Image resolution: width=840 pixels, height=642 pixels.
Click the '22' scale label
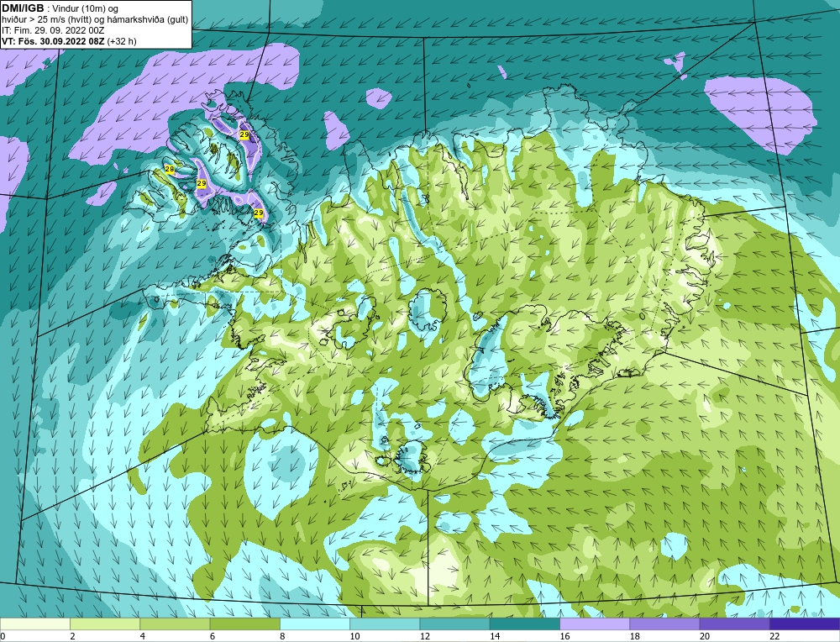pos(774,636)
